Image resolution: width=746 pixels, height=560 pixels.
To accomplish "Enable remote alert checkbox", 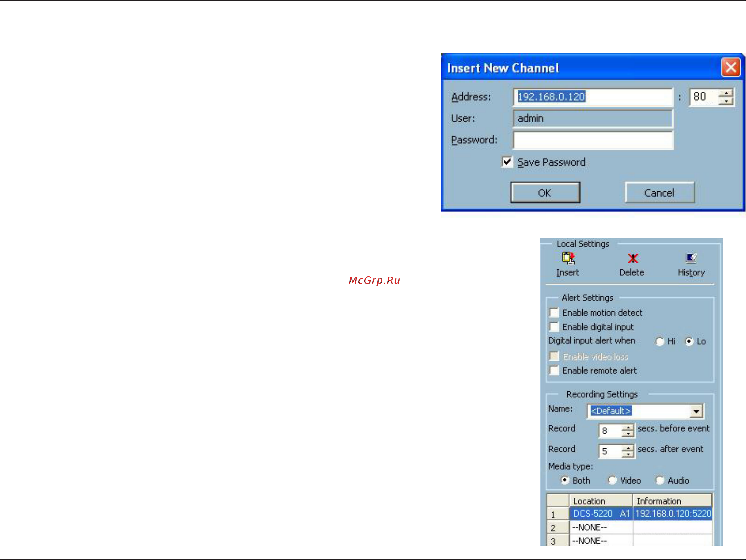I will [554, 370].
